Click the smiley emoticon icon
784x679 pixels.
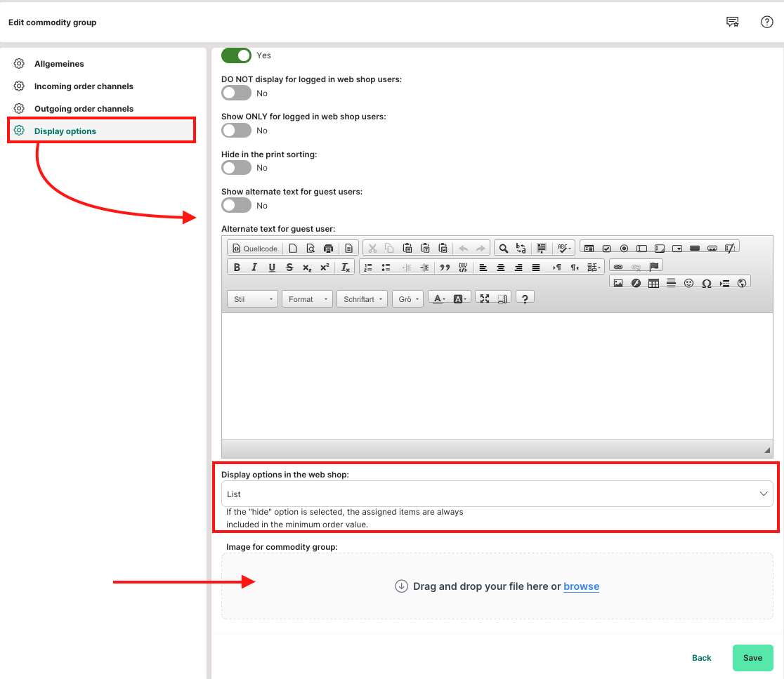[688, 283]
